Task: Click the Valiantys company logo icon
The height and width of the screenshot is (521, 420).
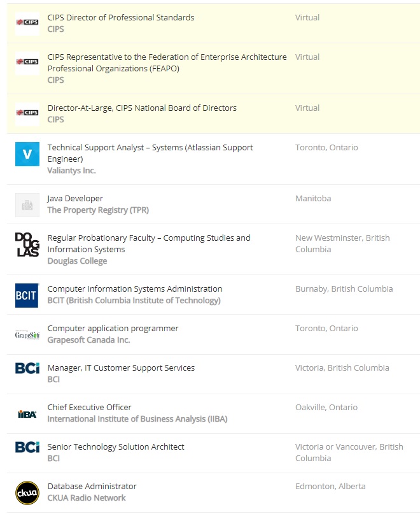Action: click(x=27, y=154)
